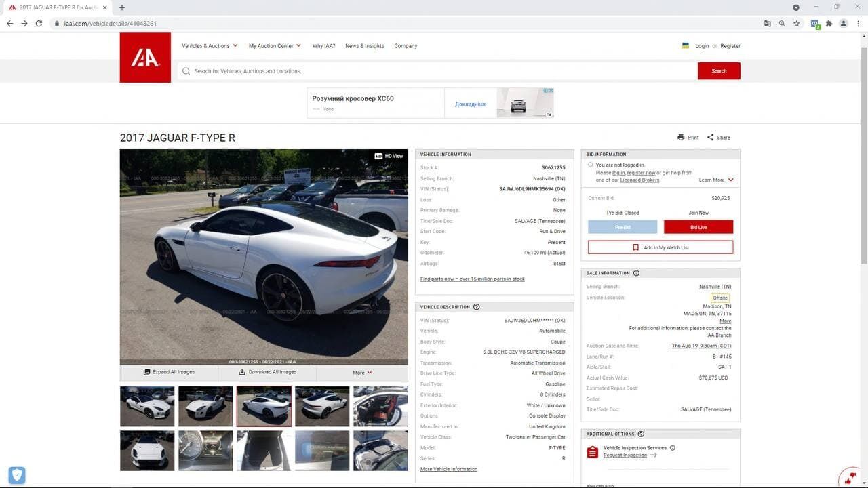Click the vehicle search input field
This screenshot has height=488, width=868.
(437, 71)
